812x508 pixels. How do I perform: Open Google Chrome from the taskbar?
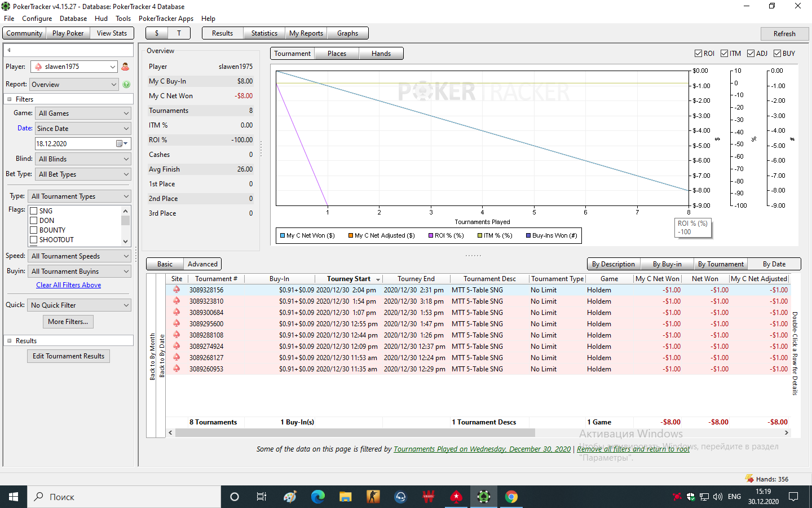[x=511, y=497]
